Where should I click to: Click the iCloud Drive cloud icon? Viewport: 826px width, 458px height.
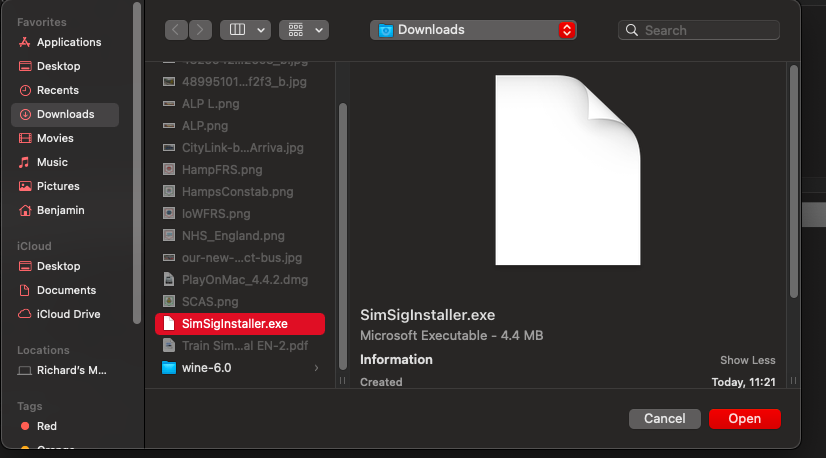pyautogui.click(x=25, y=314)
